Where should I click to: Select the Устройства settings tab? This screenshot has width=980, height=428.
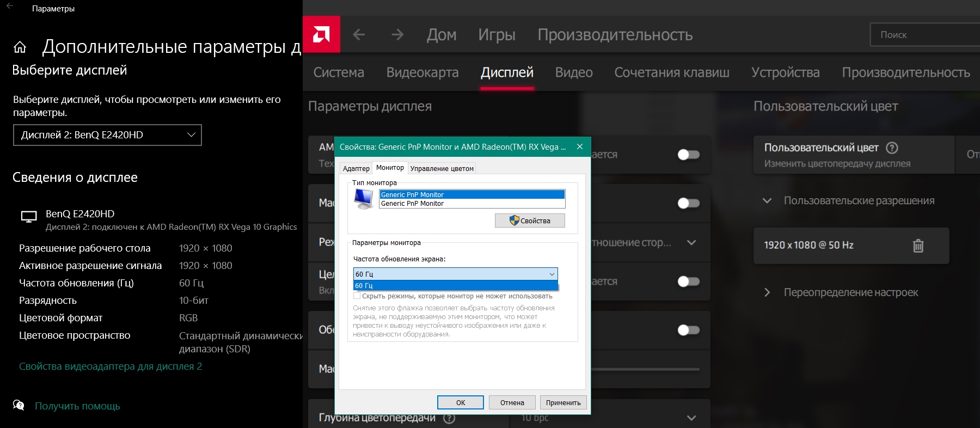(786, 72)
